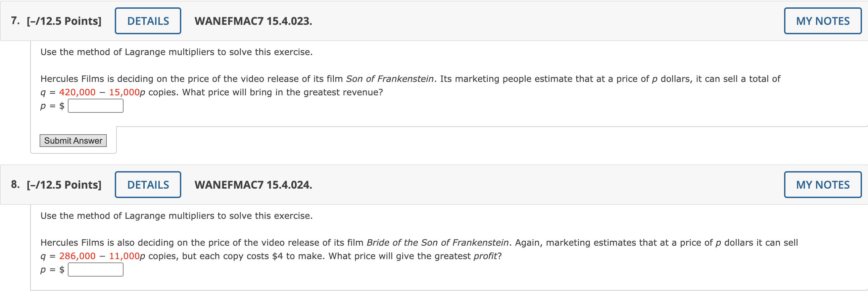Click the red 286,000 value

tap(77, 256)
